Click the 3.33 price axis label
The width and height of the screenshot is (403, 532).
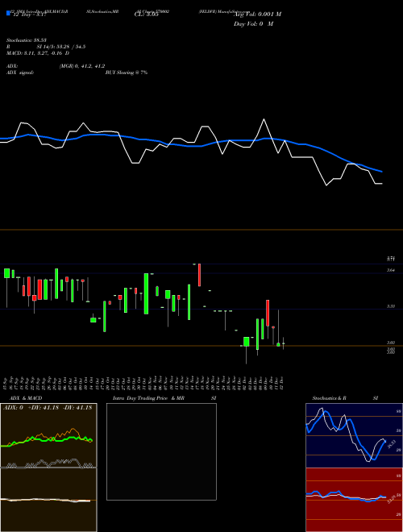coord(391,306)
